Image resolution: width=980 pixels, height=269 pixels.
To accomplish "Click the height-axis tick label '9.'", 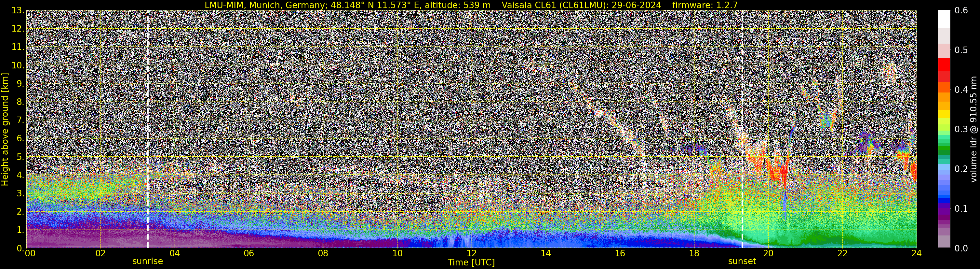I will click(x=20, y=84).
